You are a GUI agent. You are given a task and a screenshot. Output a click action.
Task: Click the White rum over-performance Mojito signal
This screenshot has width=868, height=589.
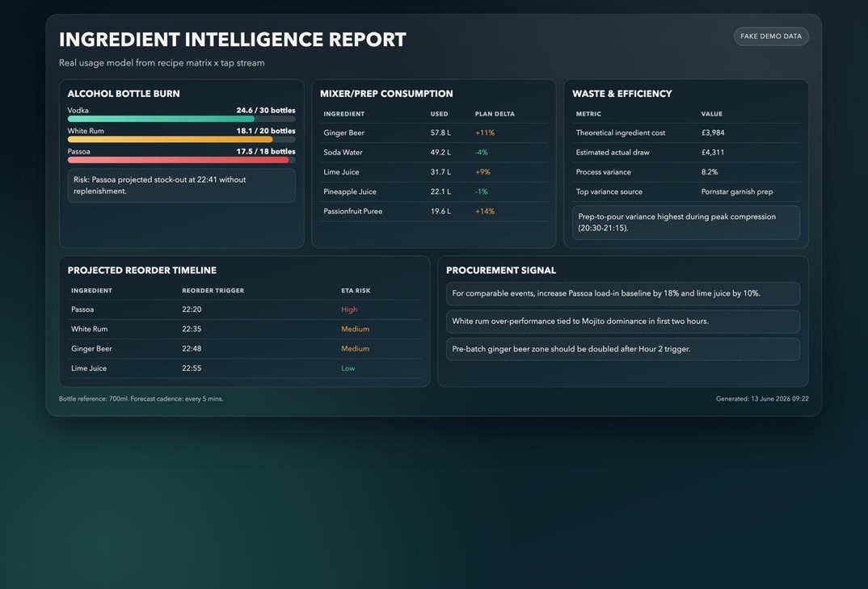tap(623, 322)
